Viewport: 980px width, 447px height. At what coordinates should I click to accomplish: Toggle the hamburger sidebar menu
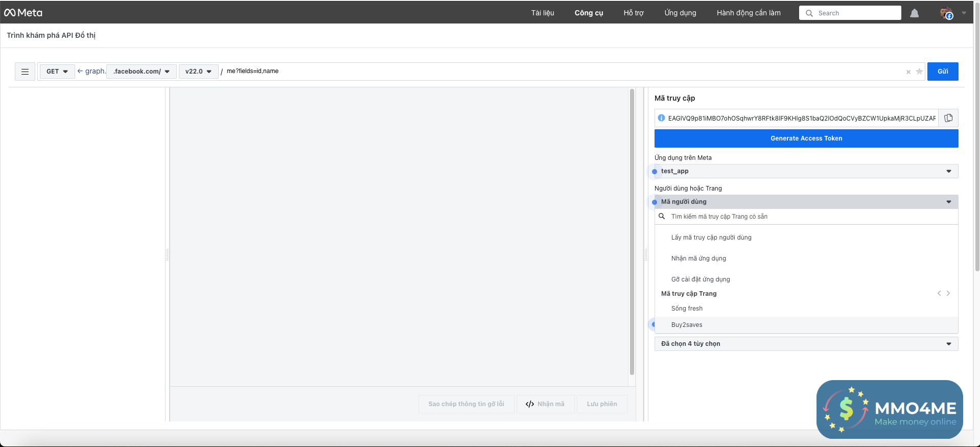point(25,72)
